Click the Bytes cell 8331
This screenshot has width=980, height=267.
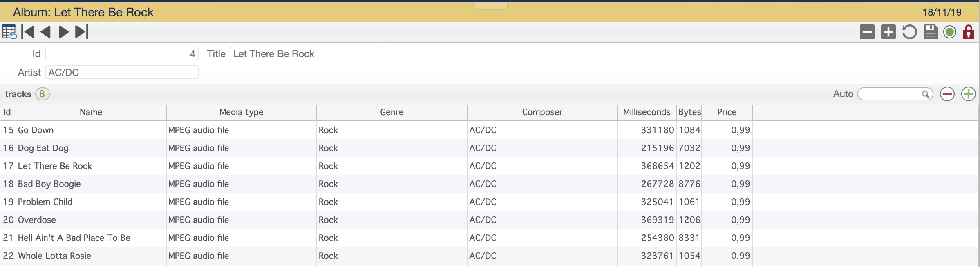click(689, 238)
